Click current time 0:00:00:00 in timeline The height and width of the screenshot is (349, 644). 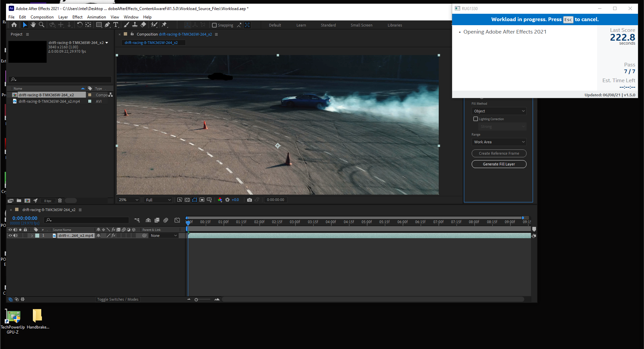coord(25,218)
